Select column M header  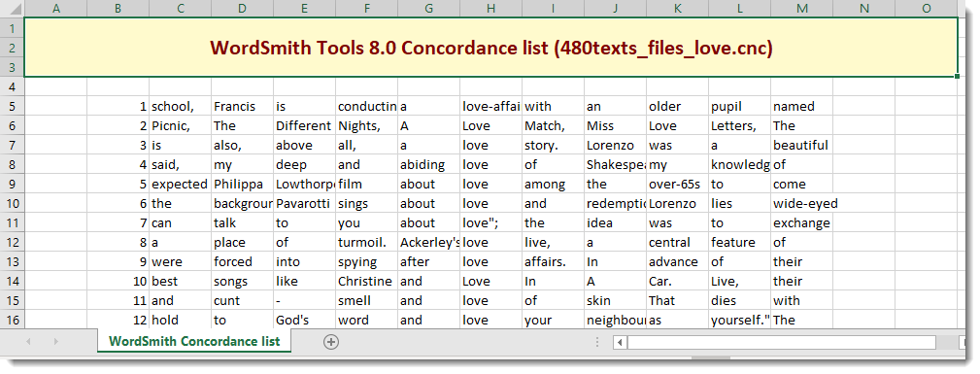802,8
